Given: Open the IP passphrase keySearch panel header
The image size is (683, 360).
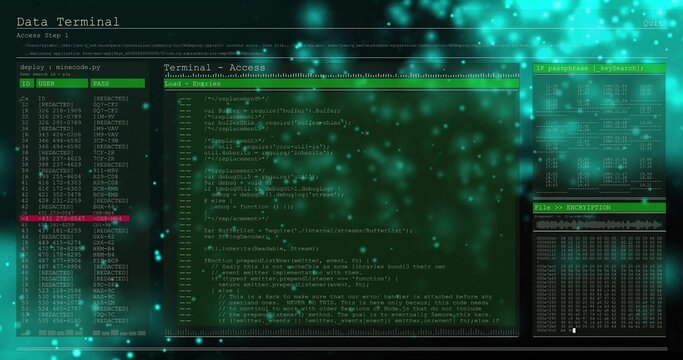Looking at the screenshot, I should [599, 68].
